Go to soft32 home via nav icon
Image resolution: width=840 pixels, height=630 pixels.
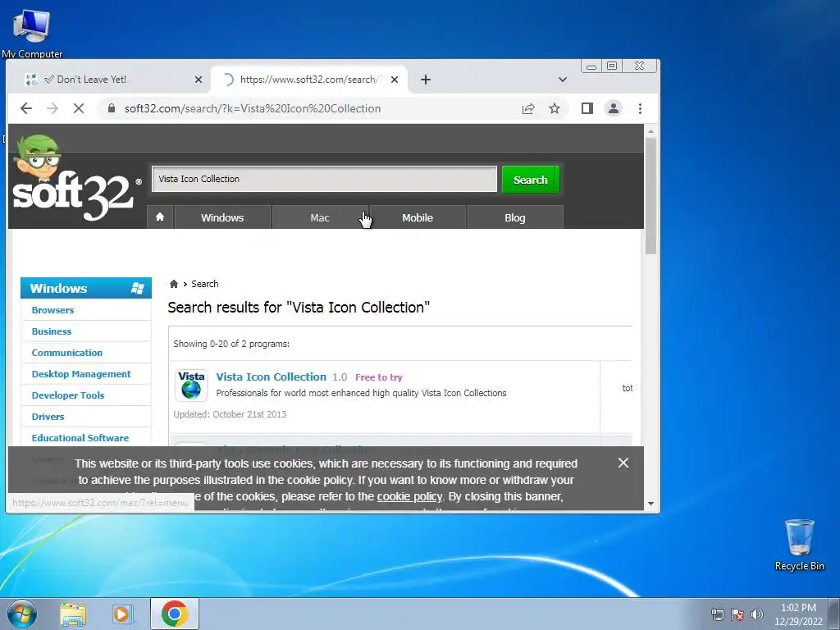[x=160, y=217]
